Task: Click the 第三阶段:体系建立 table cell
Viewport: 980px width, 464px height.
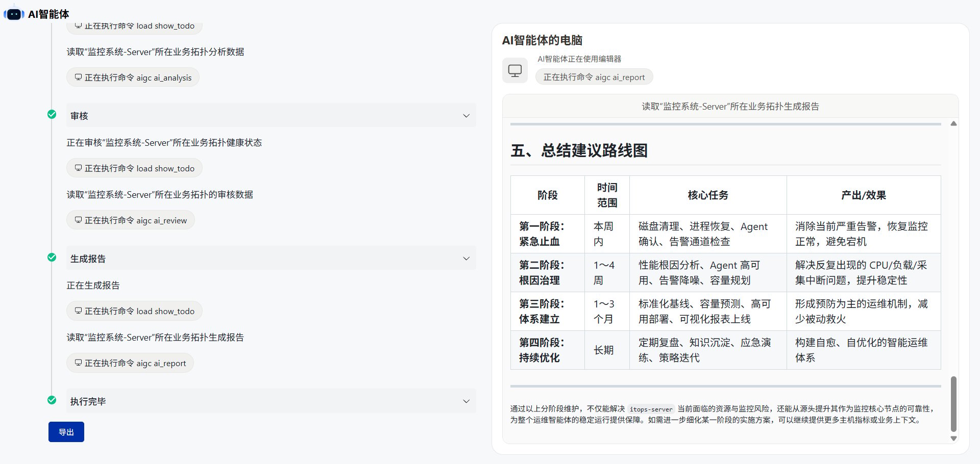Action: [548, 311]
